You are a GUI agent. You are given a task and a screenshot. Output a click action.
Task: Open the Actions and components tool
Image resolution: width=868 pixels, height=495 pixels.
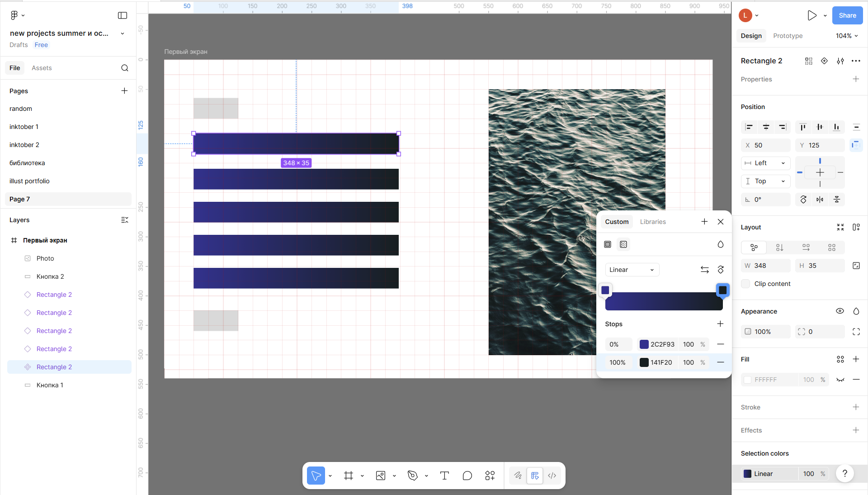tap(490, 476)
